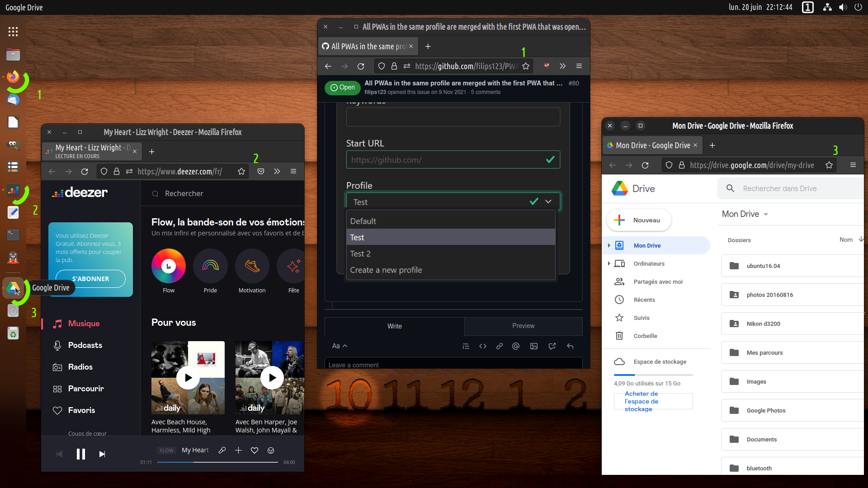Show applications grid in dock
868x488 pixels.
click(13, 32)
